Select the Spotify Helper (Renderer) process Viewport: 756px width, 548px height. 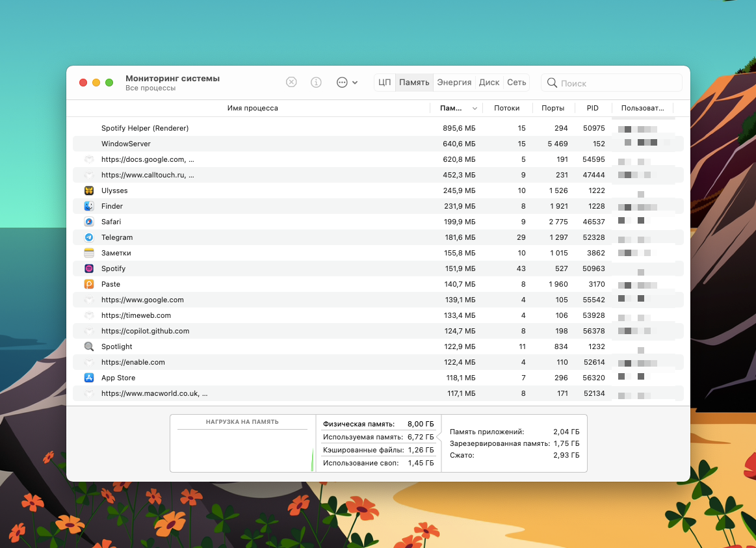[x=145, y=128]
